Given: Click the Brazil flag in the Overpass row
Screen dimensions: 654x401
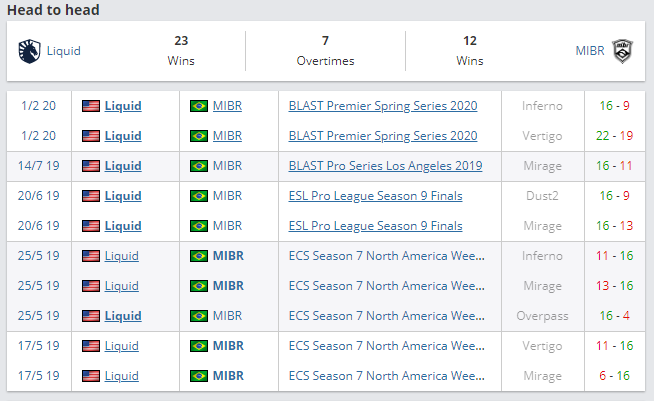Looking at the screenshot, I should (x=198, y=316).
